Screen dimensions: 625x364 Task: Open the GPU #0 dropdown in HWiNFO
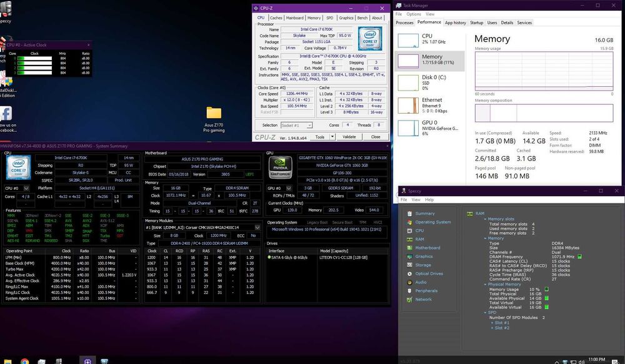(x=289, y=188)
